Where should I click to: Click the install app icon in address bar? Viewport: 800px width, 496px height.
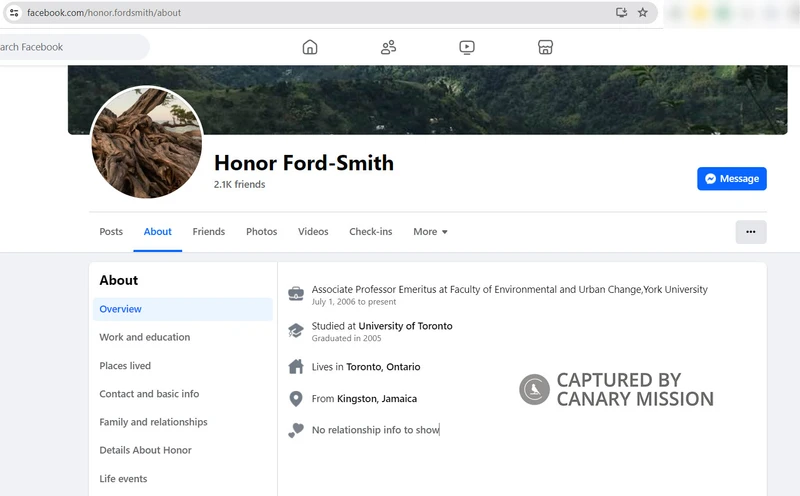[621, 13]
